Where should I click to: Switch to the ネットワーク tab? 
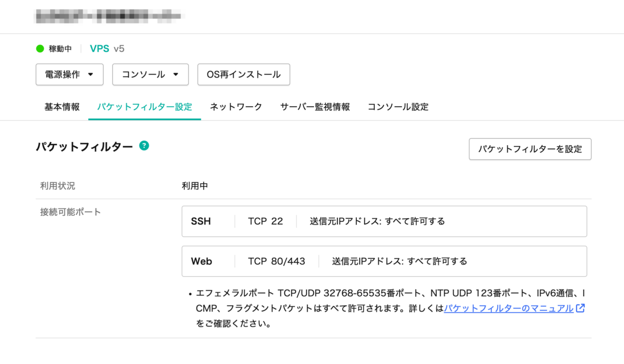[236, 107]
